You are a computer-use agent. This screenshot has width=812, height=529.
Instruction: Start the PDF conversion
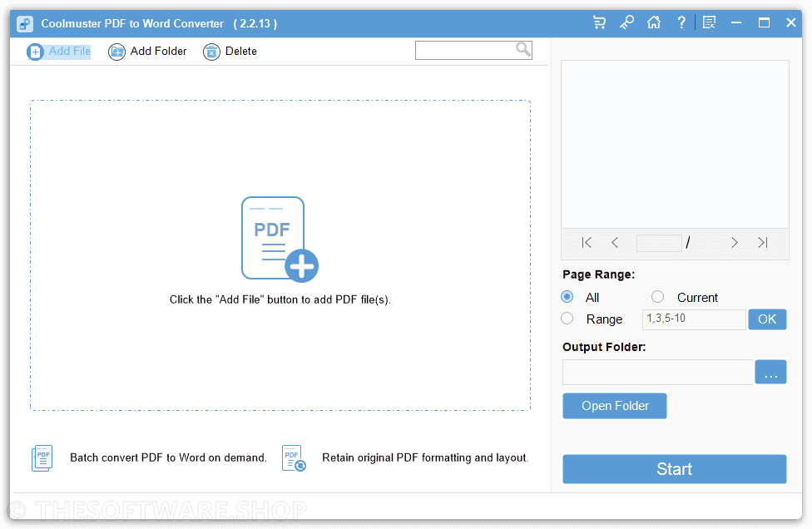coord(674,469)
